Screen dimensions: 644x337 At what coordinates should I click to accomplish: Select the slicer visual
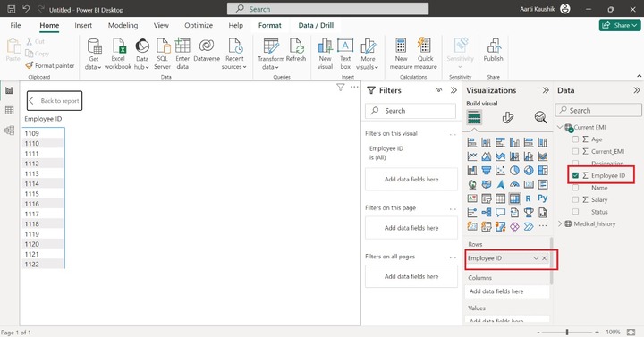tap(486, 198)
